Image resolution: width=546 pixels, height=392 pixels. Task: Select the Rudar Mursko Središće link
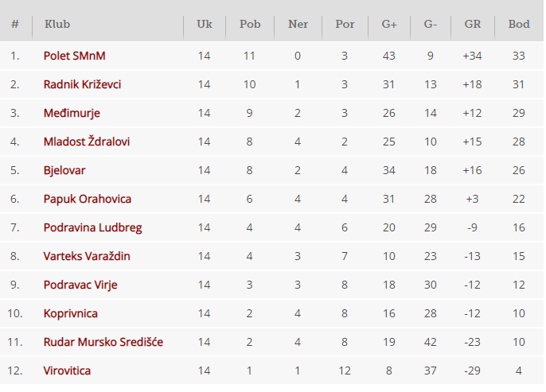[103, 342]
